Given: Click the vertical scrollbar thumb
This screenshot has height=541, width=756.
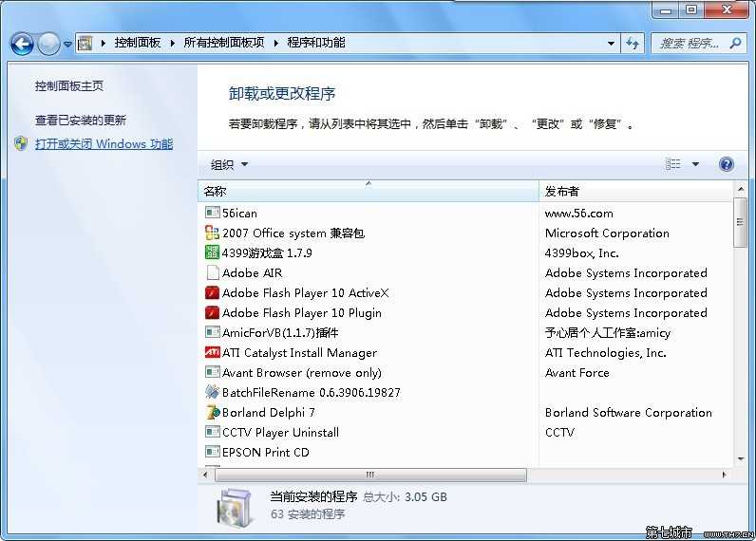Looking at the screenshot, I should point(740,222).
